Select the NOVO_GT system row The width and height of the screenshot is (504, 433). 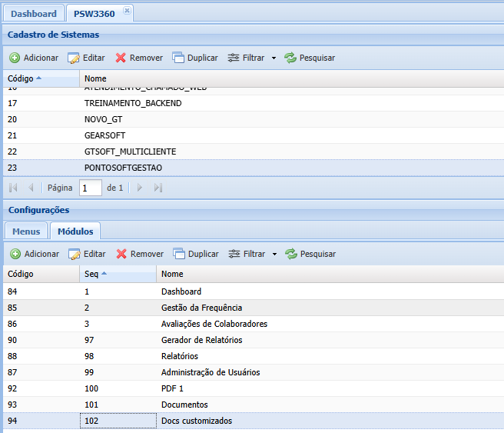point(254,119)
